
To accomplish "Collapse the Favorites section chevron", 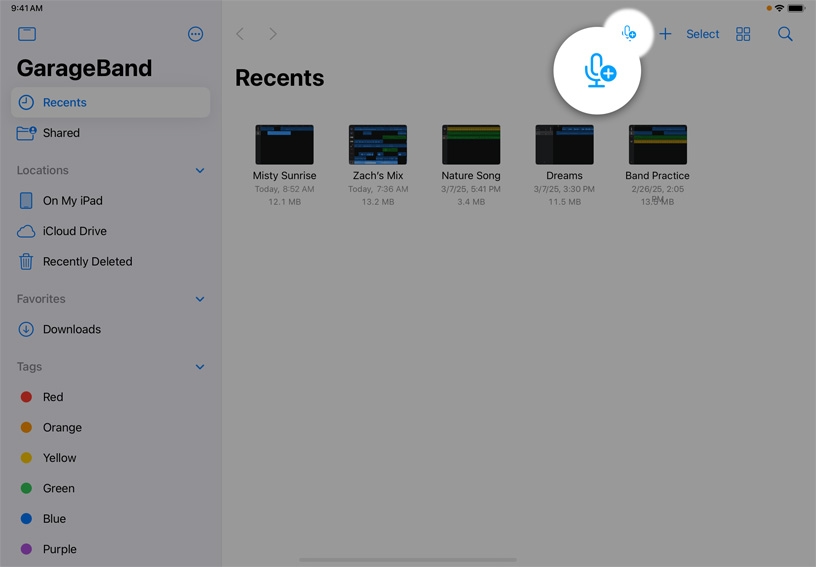I will pyautogui.click(x=199, y=299).
